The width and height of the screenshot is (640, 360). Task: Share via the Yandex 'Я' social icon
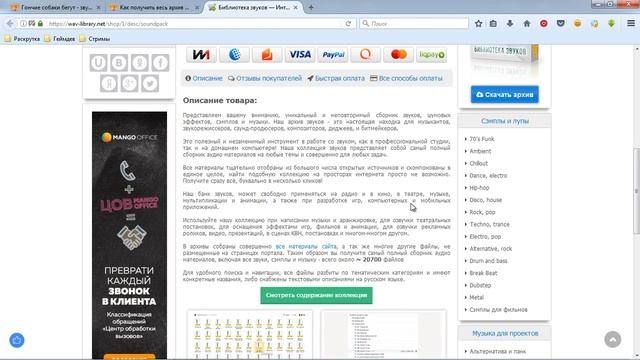tap(109, 84)
